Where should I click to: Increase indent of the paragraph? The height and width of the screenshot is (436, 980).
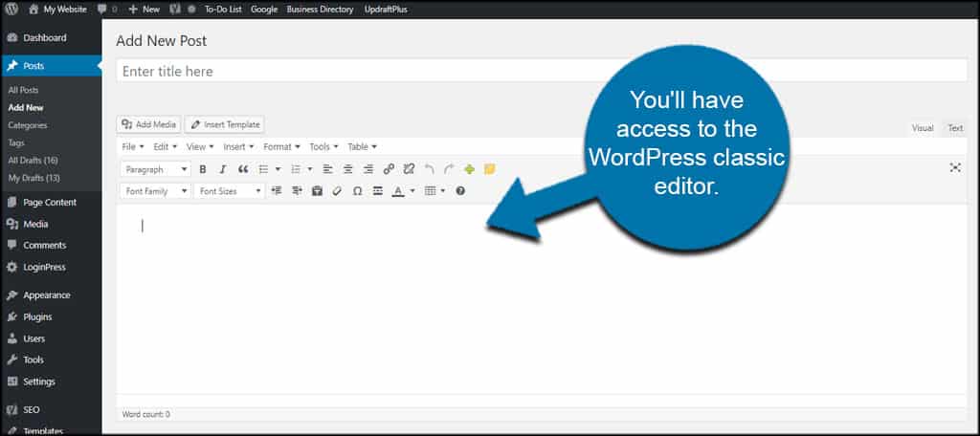297,191
